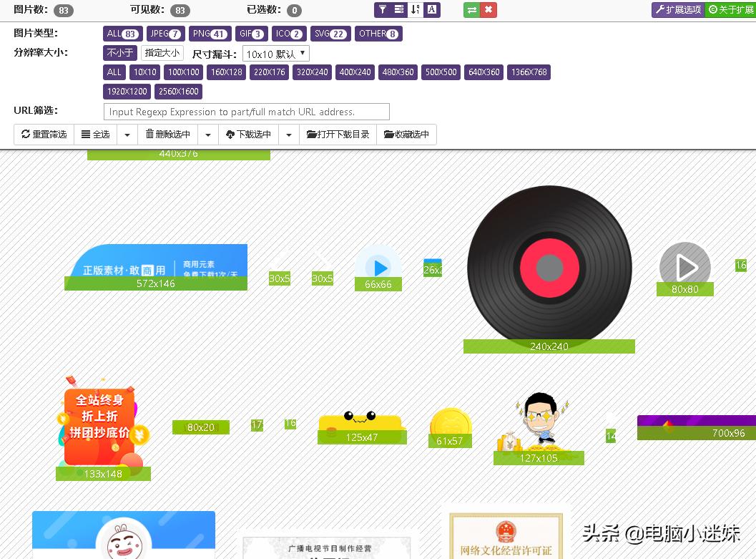This screenshot has height=559, width=756.
Task: Enable the 不小于 resolution option
Action: tap(119, 52)
